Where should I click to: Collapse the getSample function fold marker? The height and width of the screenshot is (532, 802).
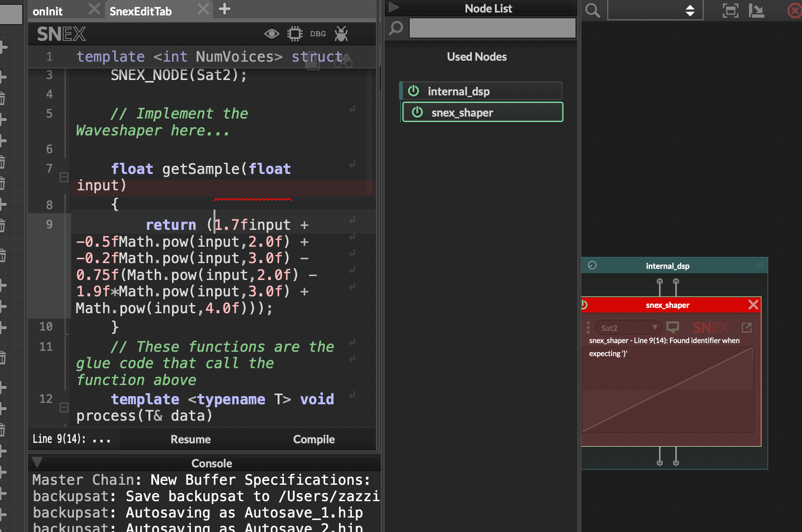(64, 177)
